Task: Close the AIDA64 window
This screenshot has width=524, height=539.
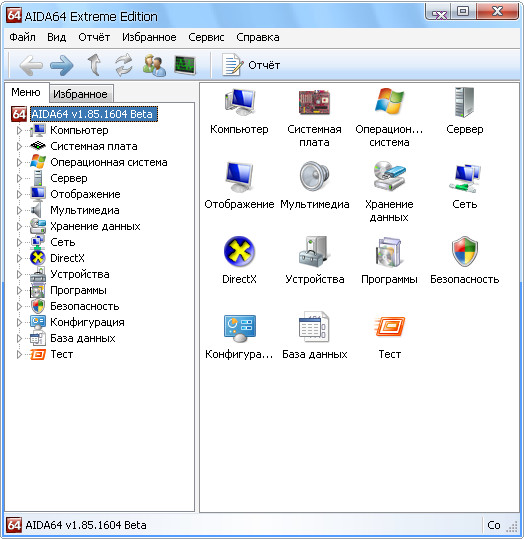Action: tap(497, 12)
